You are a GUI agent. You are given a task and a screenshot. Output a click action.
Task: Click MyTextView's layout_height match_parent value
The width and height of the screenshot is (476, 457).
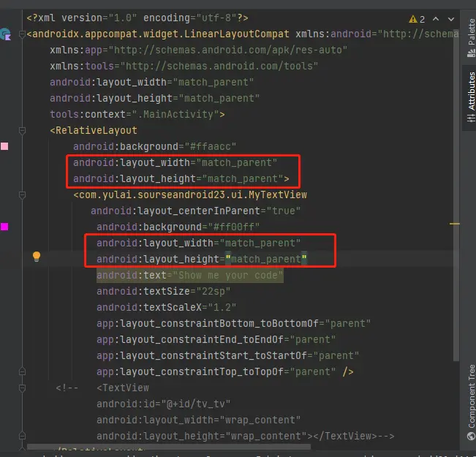click(266, 260)
